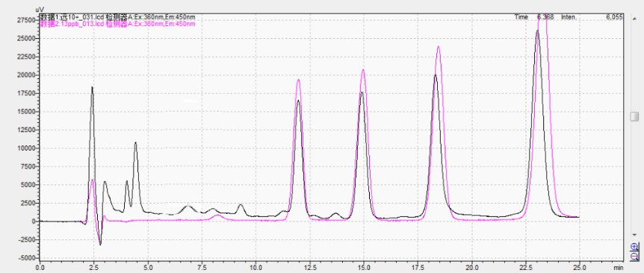The image size is (644, 273).
Task: Click the black peak apex near 4.4 min
Action: 135,142
